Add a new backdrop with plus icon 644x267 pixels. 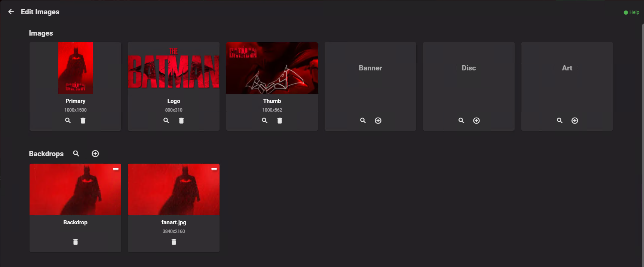click(95, 154)
